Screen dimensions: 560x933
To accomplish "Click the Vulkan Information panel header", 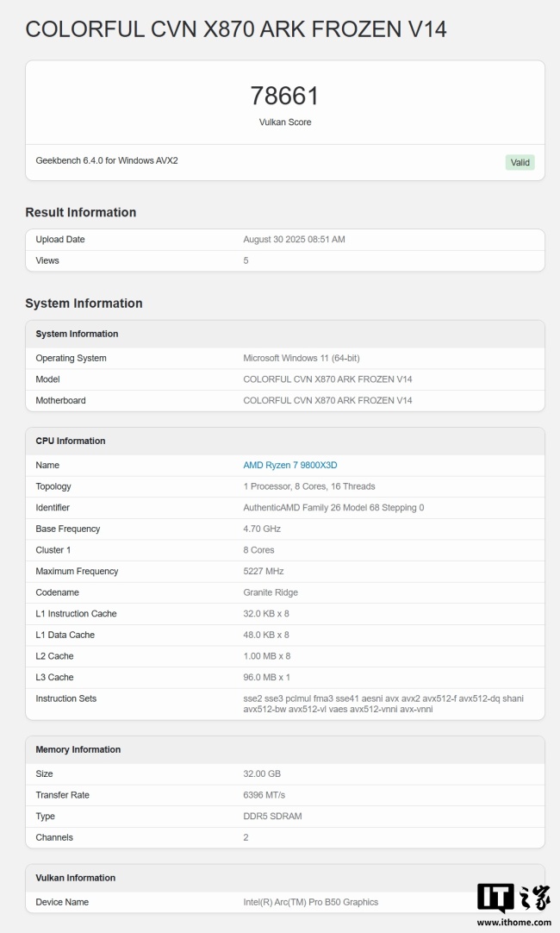I will pyautogui.click(x=78, y=877).
